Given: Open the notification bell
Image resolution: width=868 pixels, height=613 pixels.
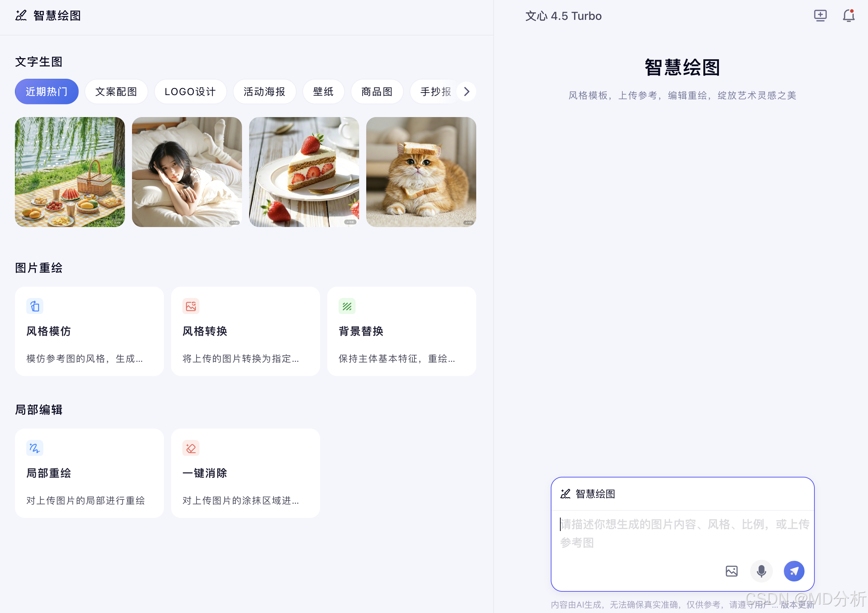Looking at the screenshot, I should (848, 16).
